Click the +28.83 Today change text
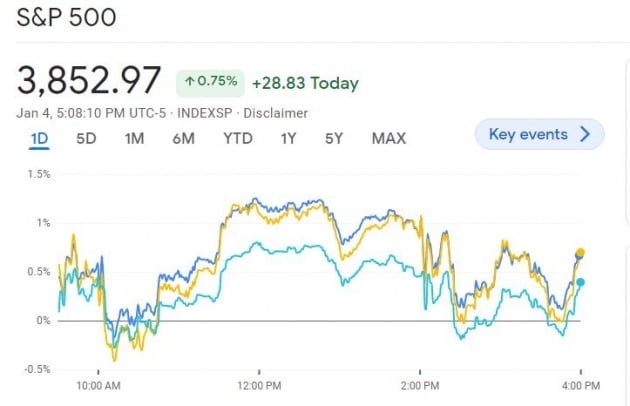This screenshot has height=406, width=630. (305, 83)
